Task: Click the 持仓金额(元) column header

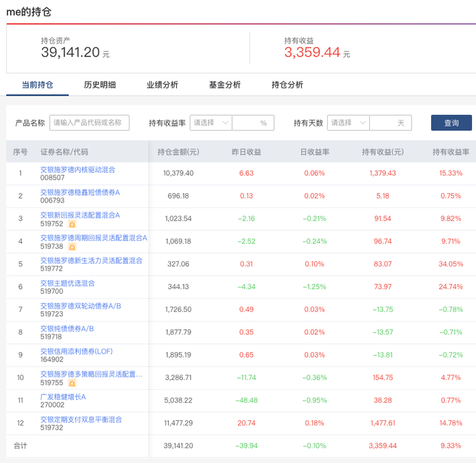Action: (x=178, y=152)
